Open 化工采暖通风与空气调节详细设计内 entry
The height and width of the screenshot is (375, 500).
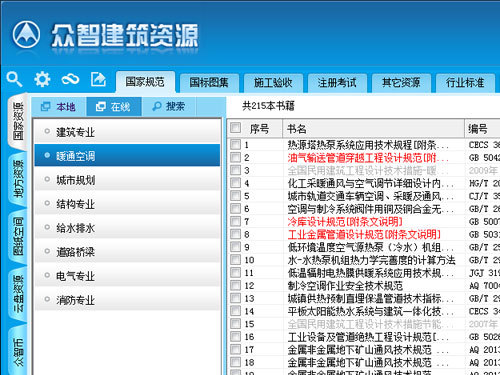tap(371, 183)
